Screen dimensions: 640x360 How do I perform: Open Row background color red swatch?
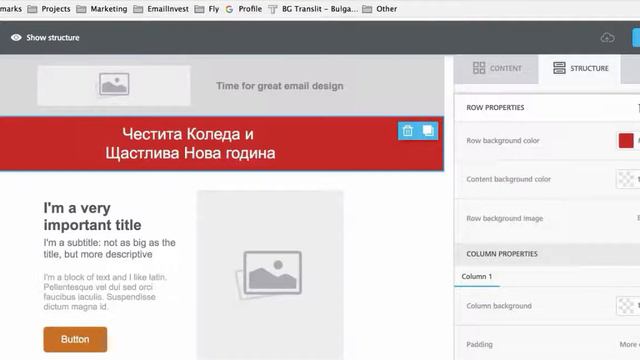tap(626, 140)
